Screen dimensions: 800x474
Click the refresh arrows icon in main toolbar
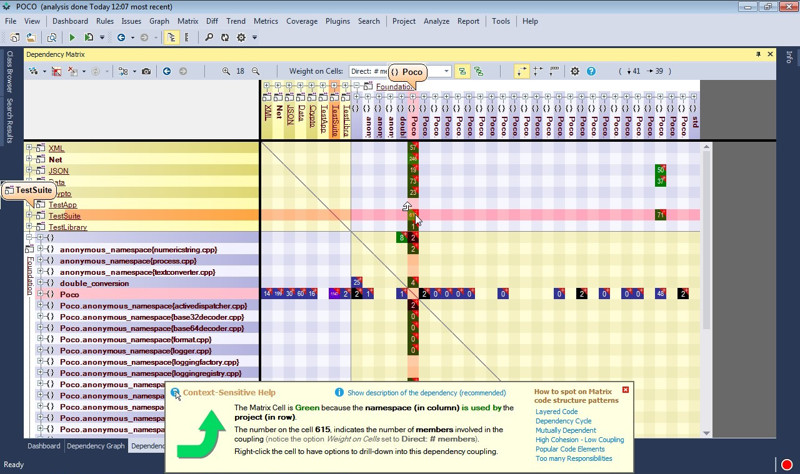pyautogui.click(x=225, y=37)
